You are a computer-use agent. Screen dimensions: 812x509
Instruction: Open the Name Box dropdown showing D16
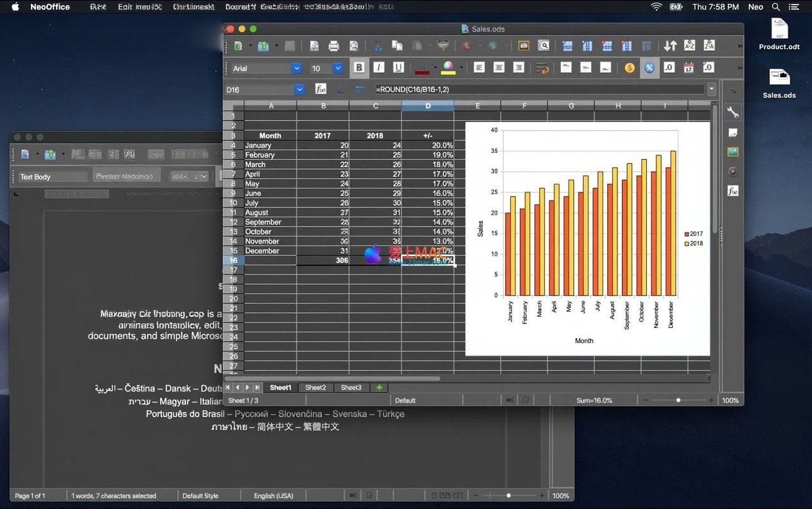(x=299, y=90)
